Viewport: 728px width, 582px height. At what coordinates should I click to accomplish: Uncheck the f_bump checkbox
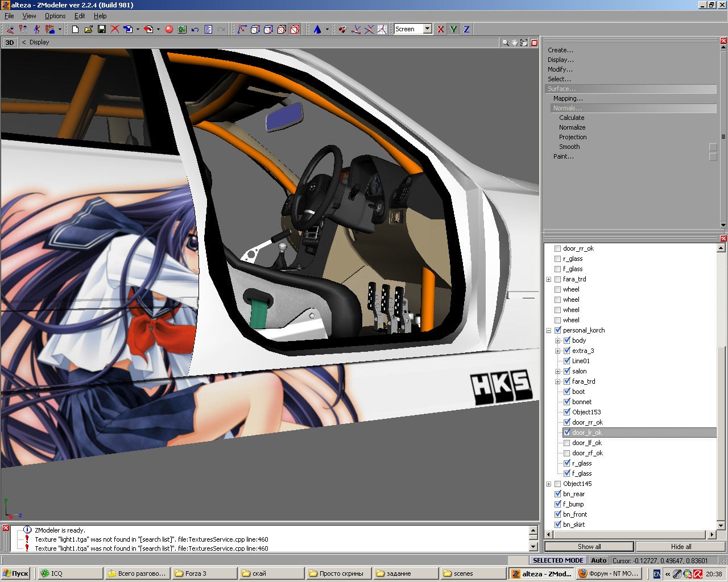point(558,504)
